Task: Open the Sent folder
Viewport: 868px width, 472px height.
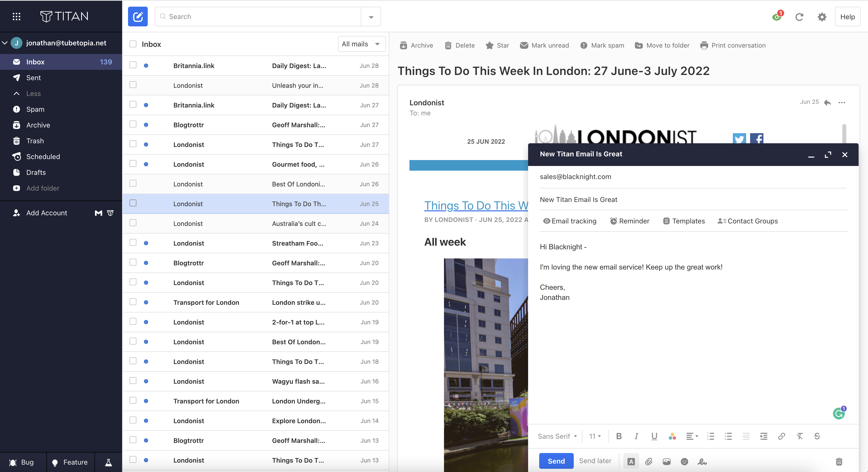Action: 61,78
